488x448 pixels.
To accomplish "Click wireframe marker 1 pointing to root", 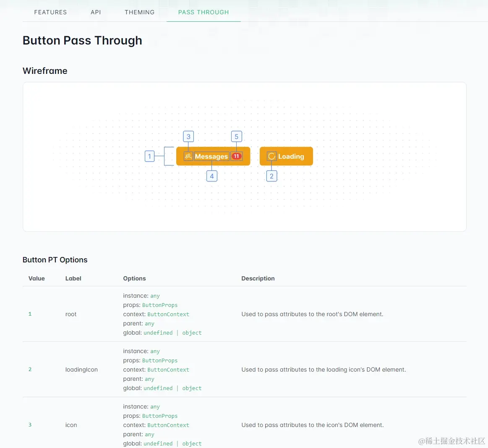I will 150,156.
